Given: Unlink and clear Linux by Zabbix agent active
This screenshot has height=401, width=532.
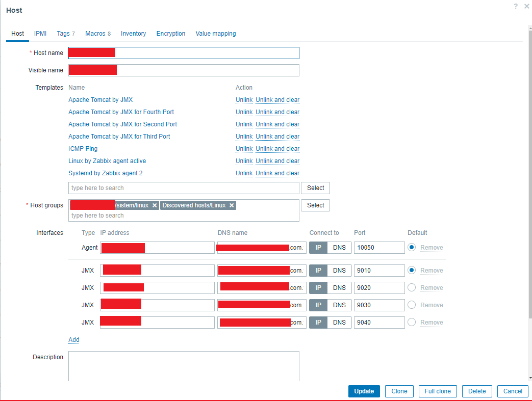Looking at the screenshot, I should [x=277, y=161].
